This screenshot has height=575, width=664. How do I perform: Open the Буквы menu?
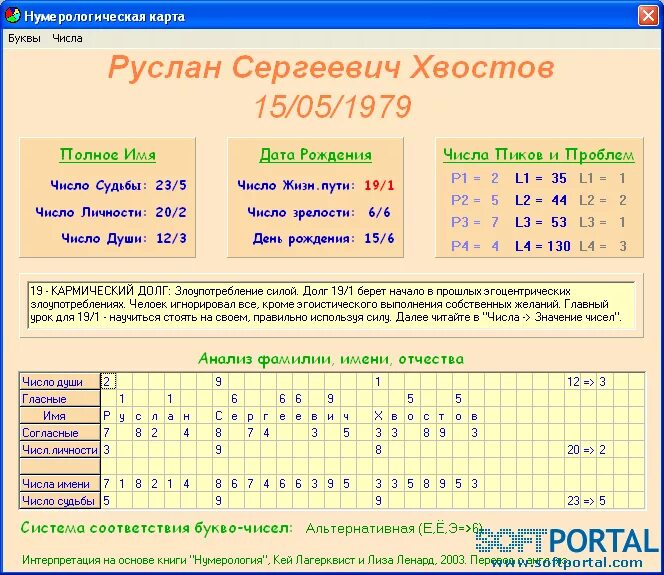[x=25, y=38]
